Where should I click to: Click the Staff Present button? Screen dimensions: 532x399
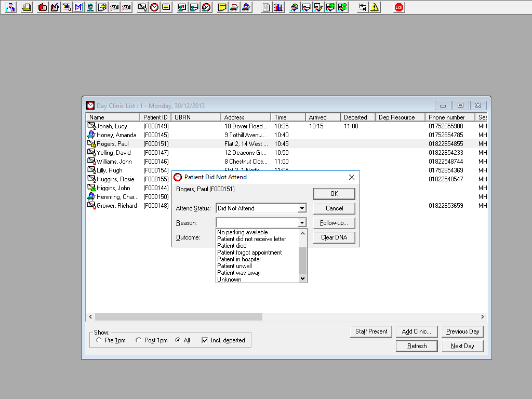pos(371,331)
